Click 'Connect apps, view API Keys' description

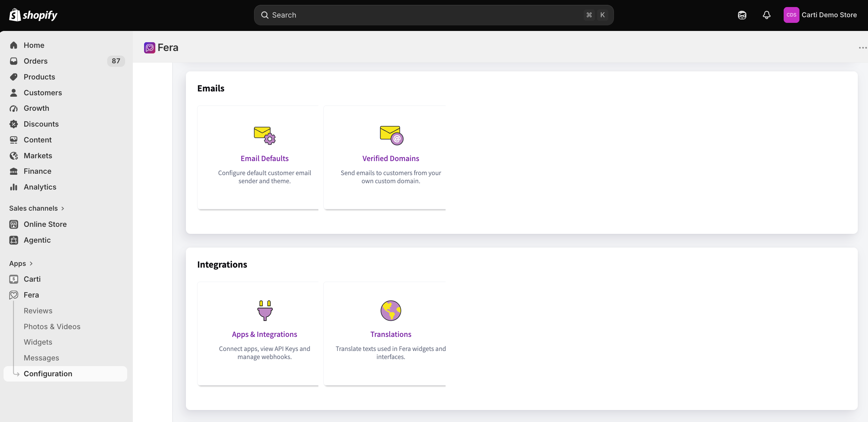coord(265,353)
